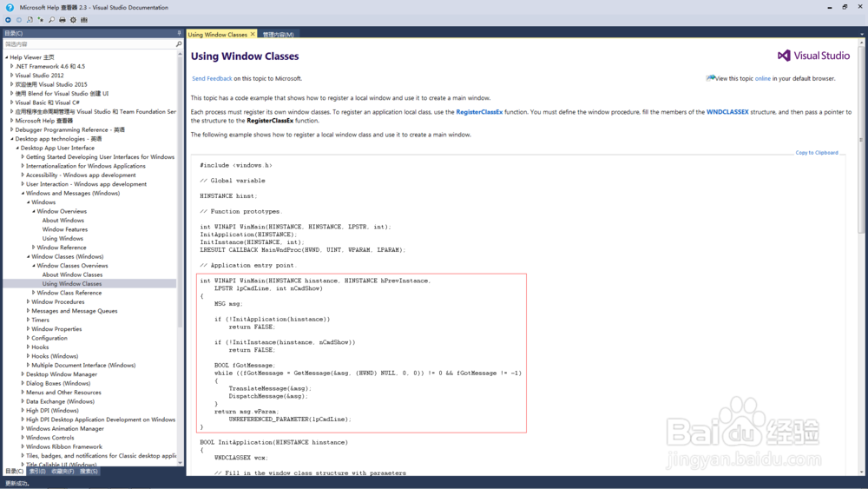Open the WNDCLASSEX link

coord(727,112)
